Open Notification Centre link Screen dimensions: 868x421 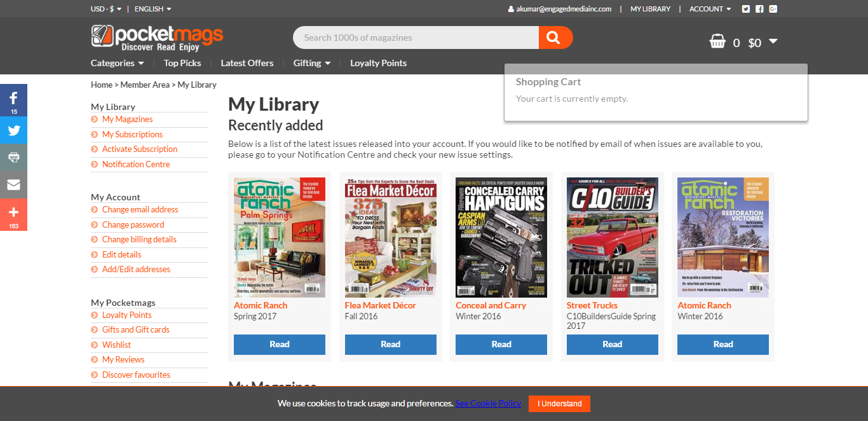pos(136,164)
